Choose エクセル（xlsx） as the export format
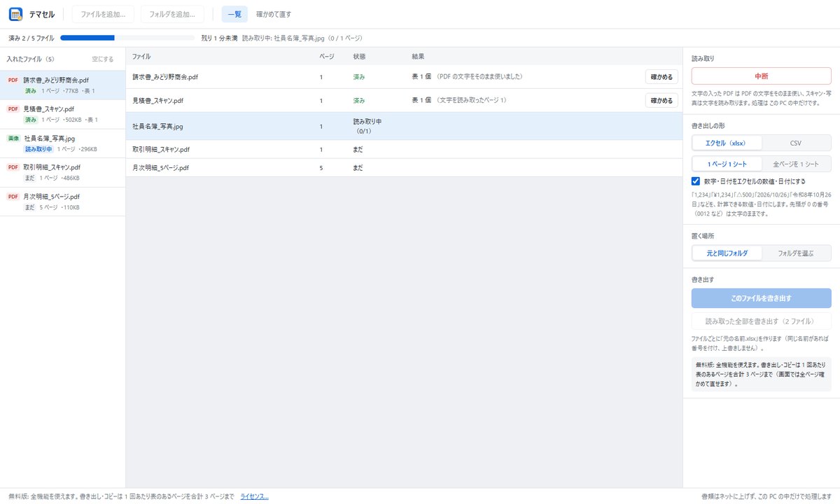 coord(726,143)
